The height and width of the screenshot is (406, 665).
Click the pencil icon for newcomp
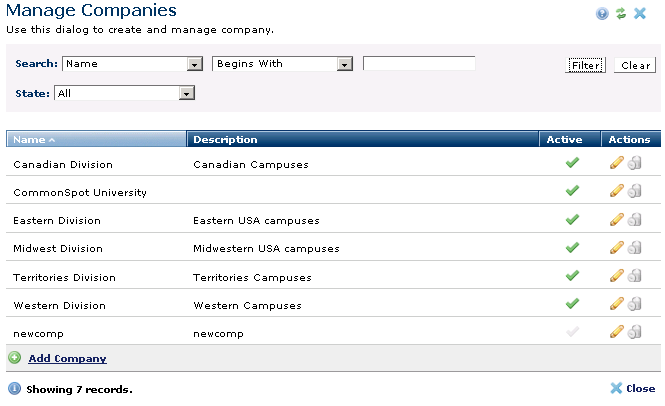(x=616, y=332)
